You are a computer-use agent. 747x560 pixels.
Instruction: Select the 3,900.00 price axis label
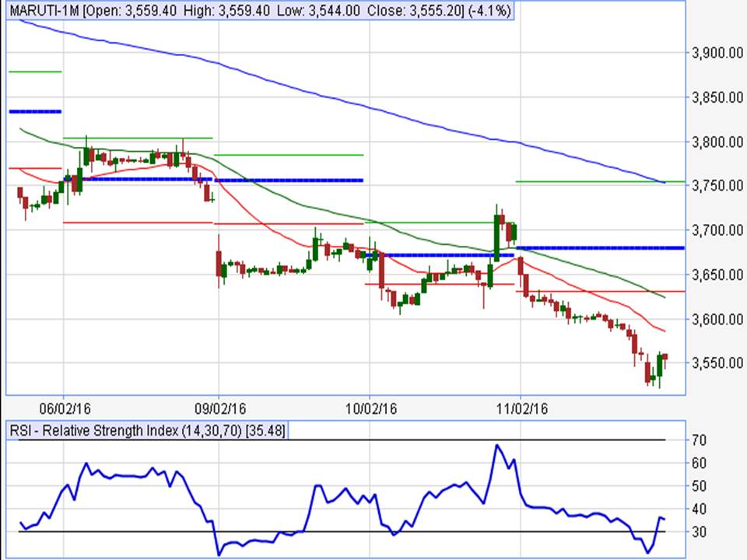point(717,53)
